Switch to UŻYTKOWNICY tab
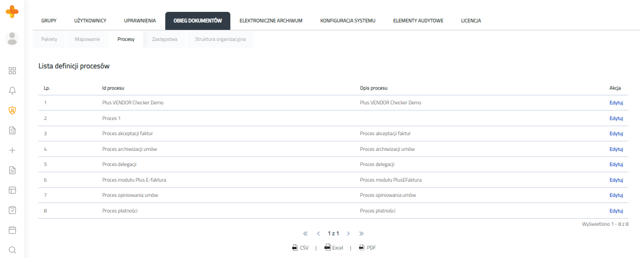The image size is (644, 258). point(90,21)
